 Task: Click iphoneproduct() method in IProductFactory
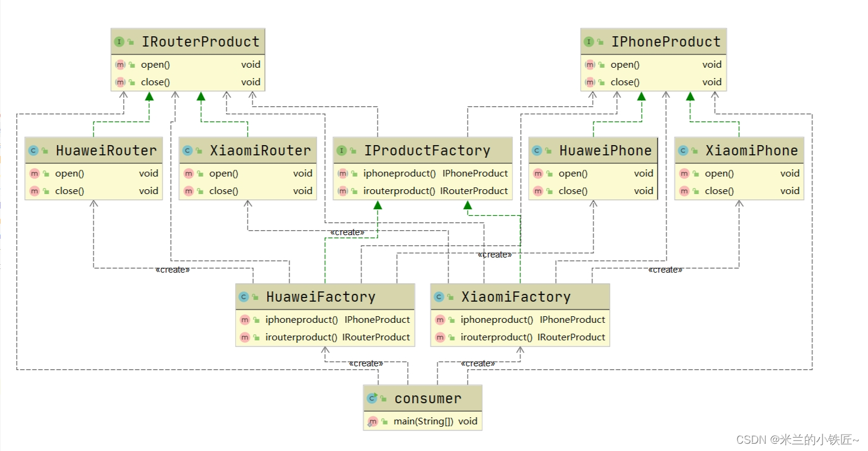point(400,174)
